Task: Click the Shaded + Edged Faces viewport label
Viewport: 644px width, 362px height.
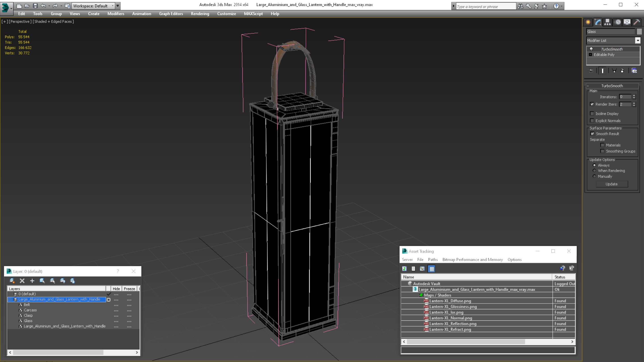Action: tap(53, 21)
